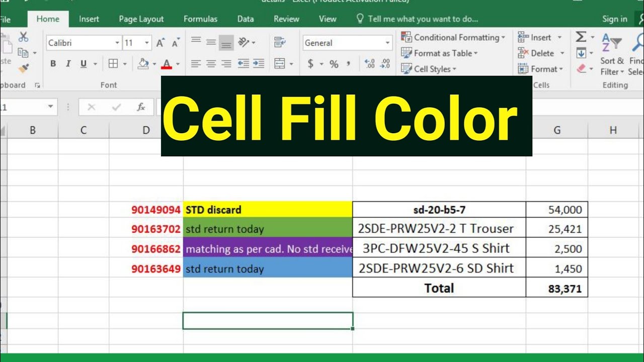This screenshot has width=644, height=362.
Task: Click the Font Color red A icon
Action: coord(166,64)
